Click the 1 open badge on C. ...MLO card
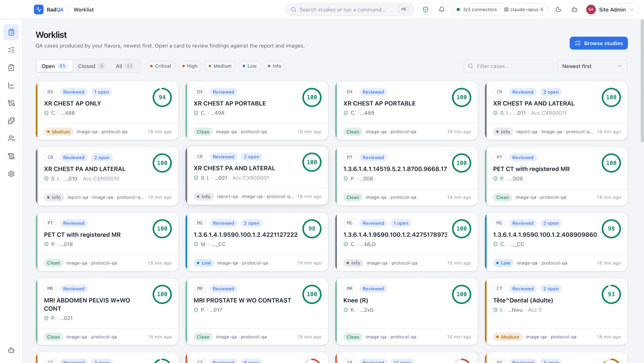Image resolution: width=644 pixels, height=363 pixels. 401,223
